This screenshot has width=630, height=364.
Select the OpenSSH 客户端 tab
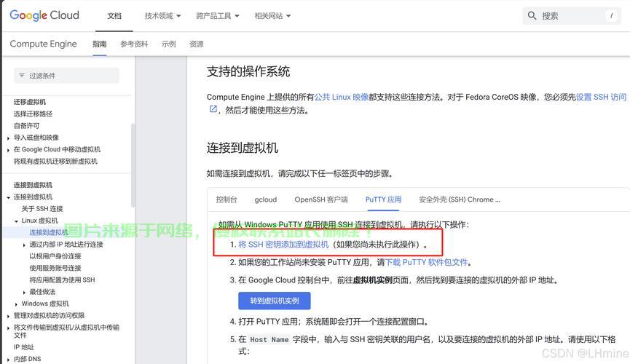pos(321,199)
